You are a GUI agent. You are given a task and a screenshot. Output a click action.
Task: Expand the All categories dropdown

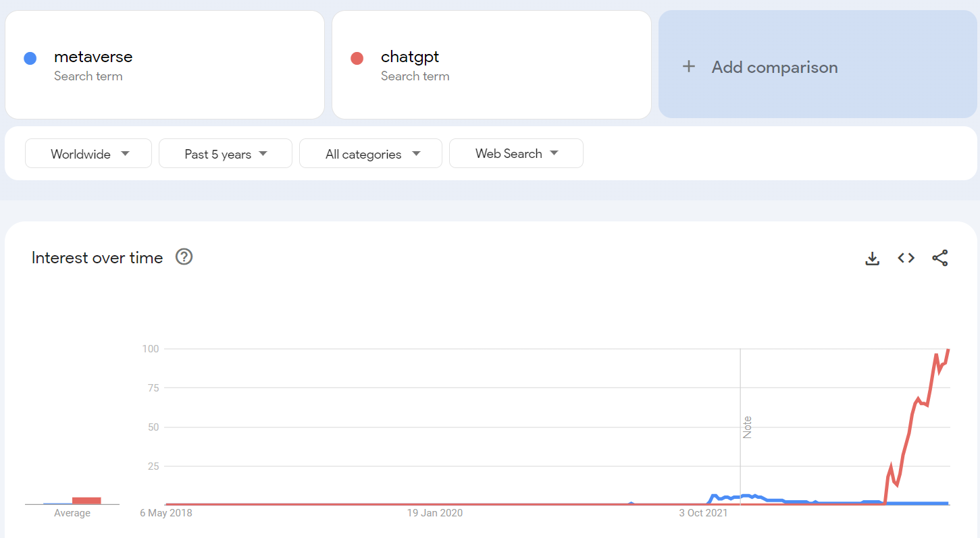[371, 153]
